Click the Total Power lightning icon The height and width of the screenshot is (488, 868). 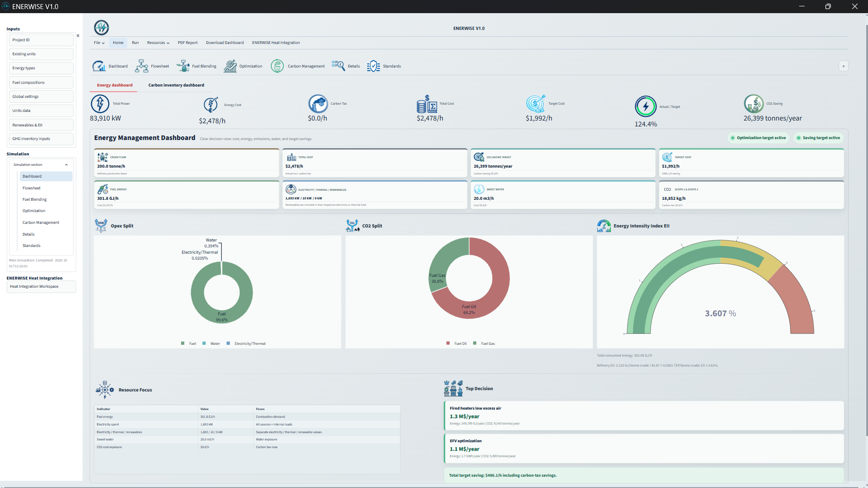[100, 104]
